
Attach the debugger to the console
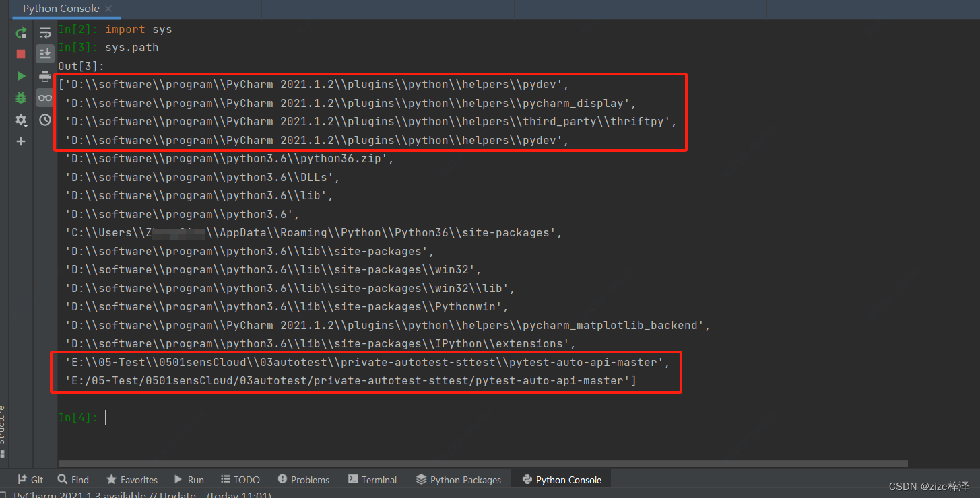click(x=20, y=97)
